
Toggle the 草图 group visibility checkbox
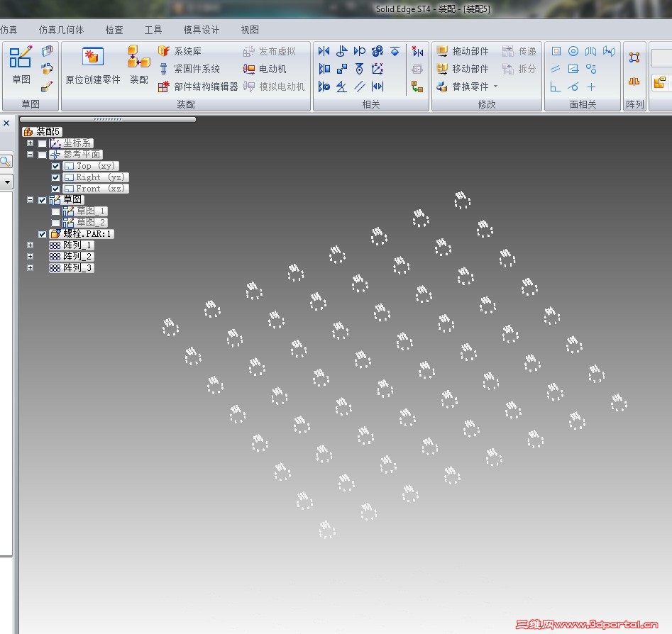[x=42, y=200]
